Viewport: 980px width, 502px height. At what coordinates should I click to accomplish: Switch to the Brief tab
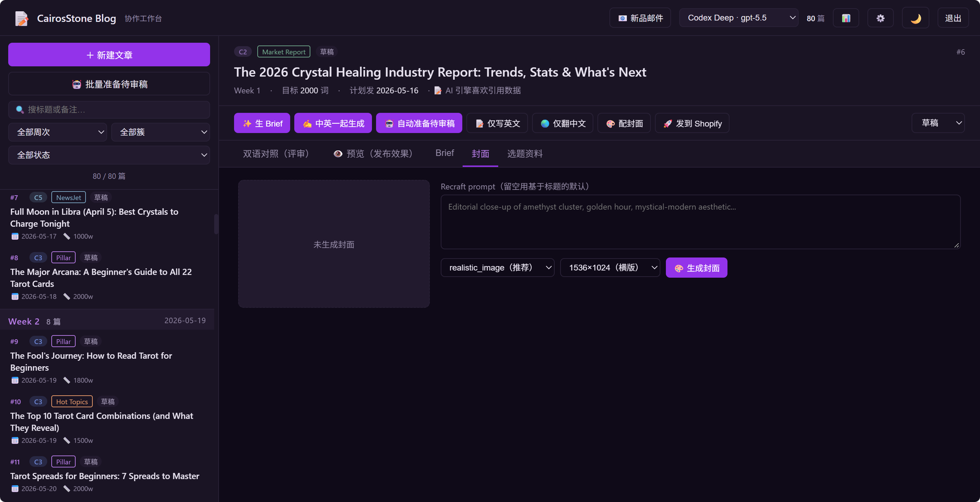click(445, 153)
